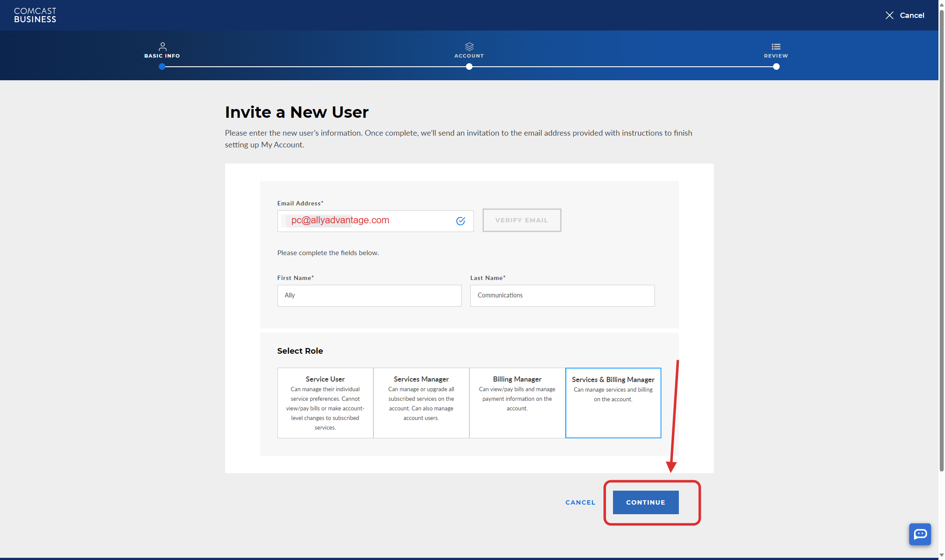The height and width of the screenshot is (560, 945).
Task: Click the Last Name field containing Communications
Action: [562, 295]
